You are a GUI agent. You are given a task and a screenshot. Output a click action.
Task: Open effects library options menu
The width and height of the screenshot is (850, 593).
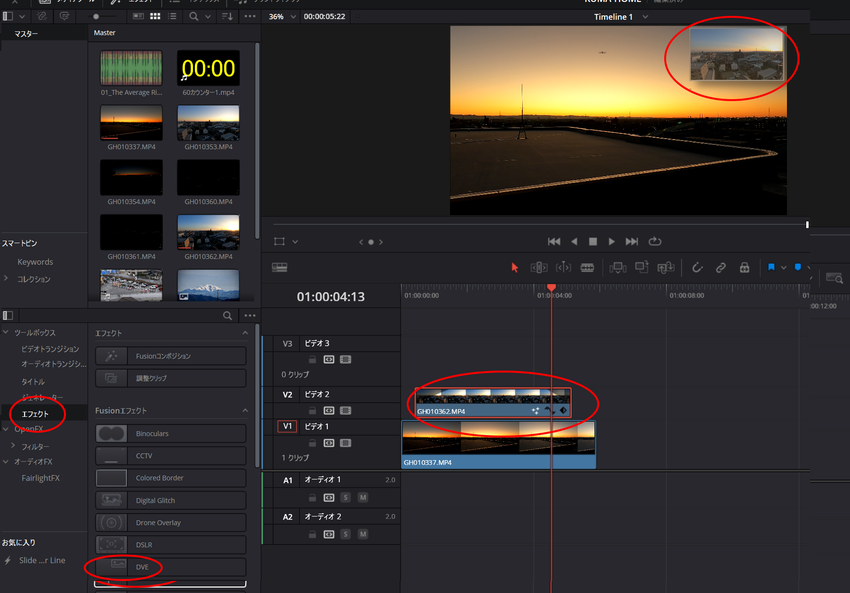(x=250, y=315)
